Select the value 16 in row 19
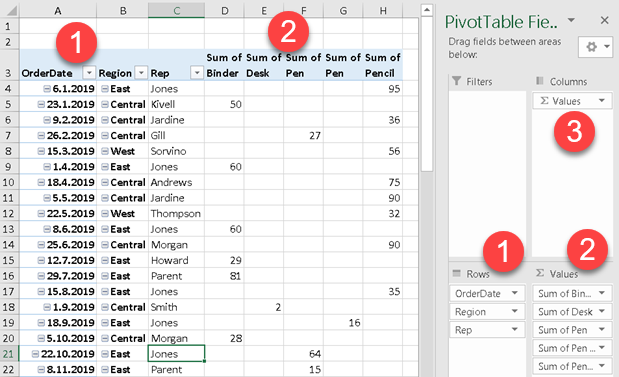Image resolution: width=619 pixels, height=377 pixels. (x=343, y=323)
